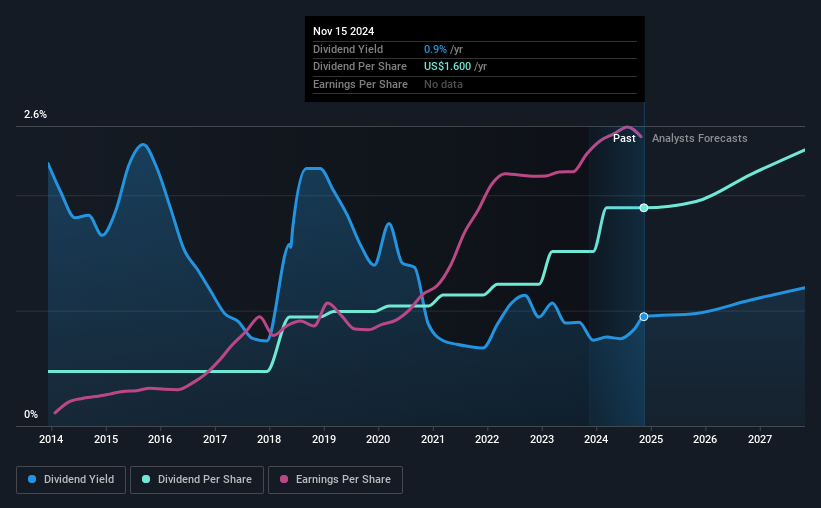Click the 0.9% dividend yield value in tooltip
The image size is (821, 508).
[435, 49]
